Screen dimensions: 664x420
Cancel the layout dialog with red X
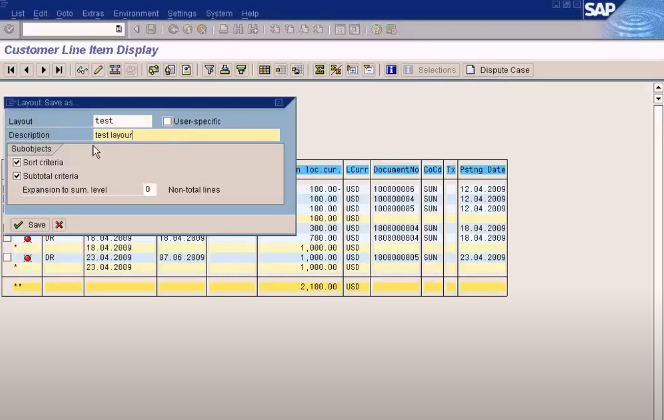pyautogui.click(x=59, y=225)
